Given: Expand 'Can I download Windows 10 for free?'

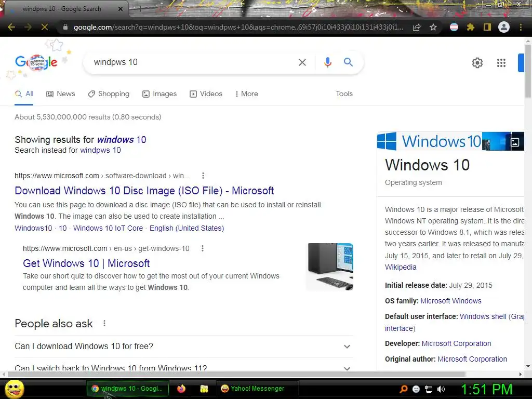Looking at the screenshot, I should pyautogui.click(x=183, y=347).
